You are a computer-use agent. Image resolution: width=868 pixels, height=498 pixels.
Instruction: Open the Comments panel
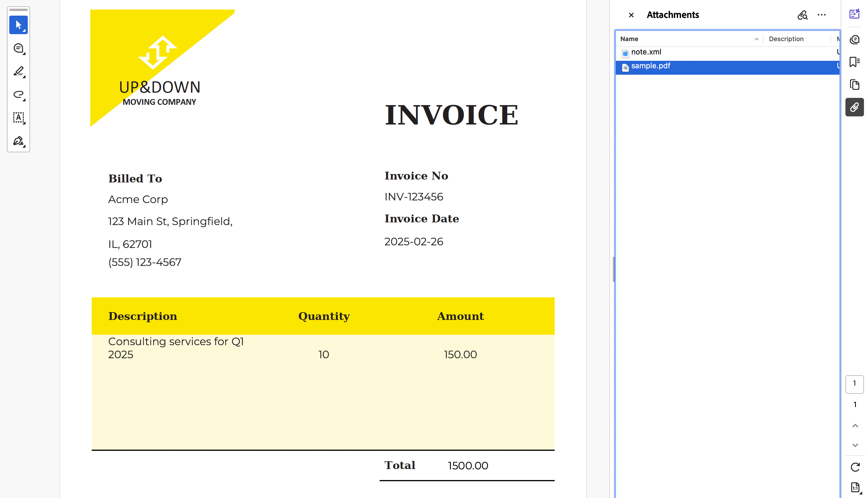(x=855, y=39)
